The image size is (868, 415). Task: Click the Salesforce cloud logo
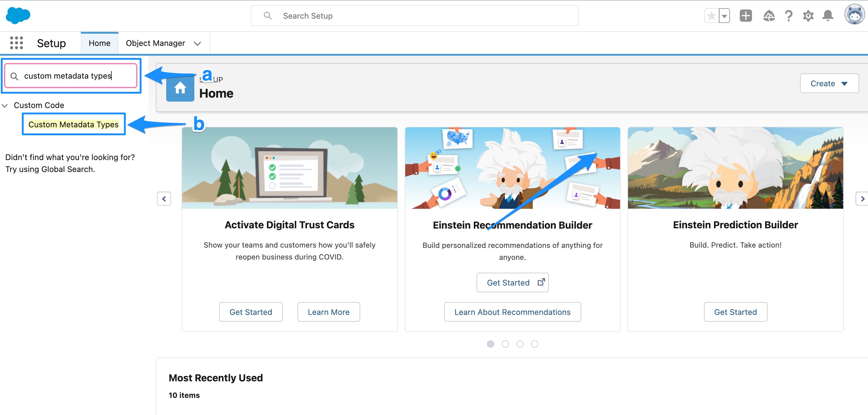click(18, 15)
